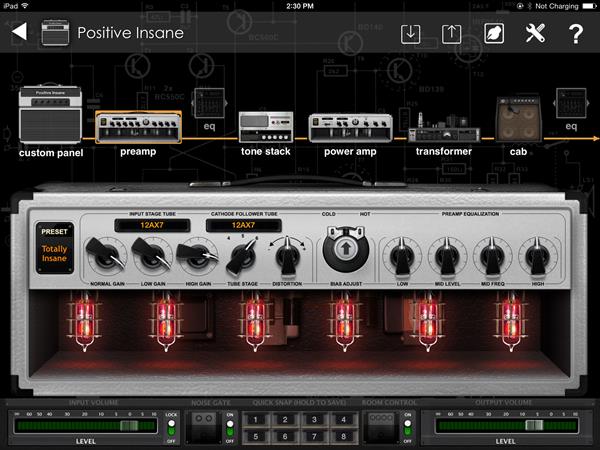
Task: Select Quick Snap slot 7
Action: click(x=314, y=436)
